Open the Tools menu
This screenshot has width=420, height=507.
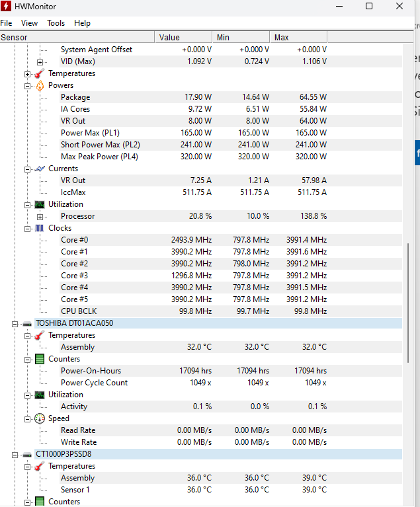point(56,23)
